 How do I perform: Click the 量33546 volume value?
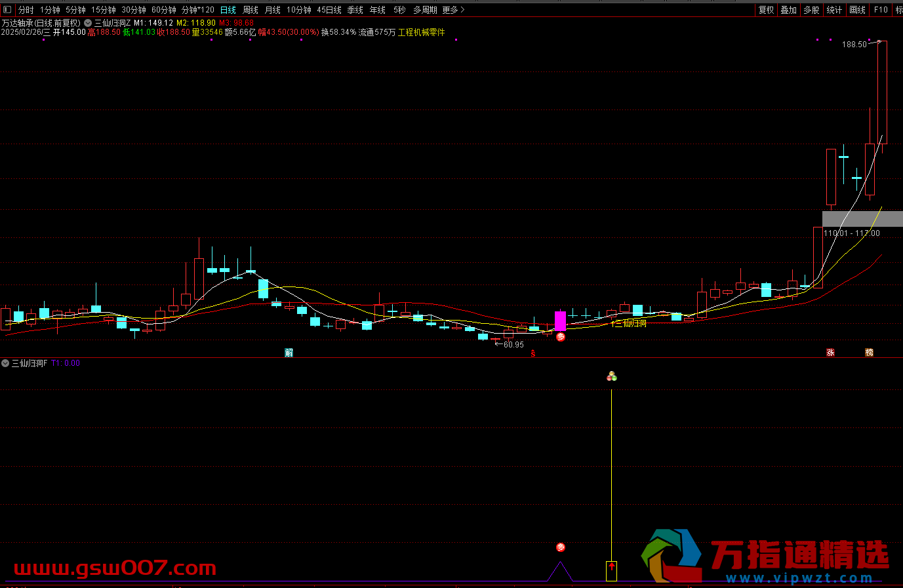207,32
